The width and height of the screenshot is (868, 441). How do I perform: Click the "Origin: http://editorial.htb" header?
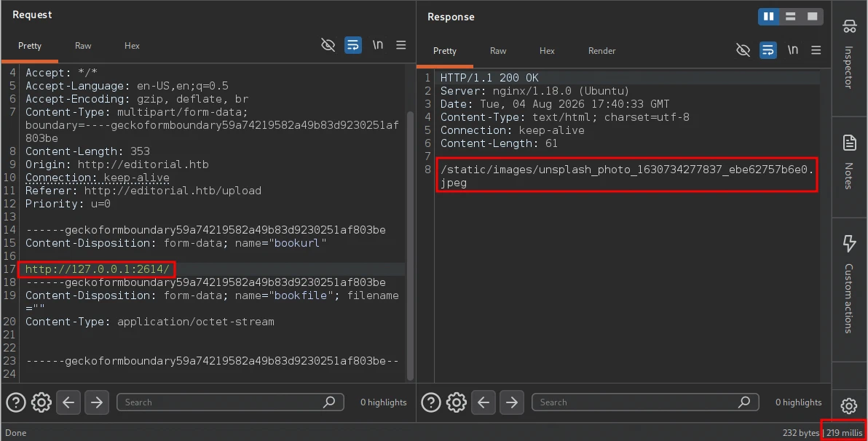117,164
